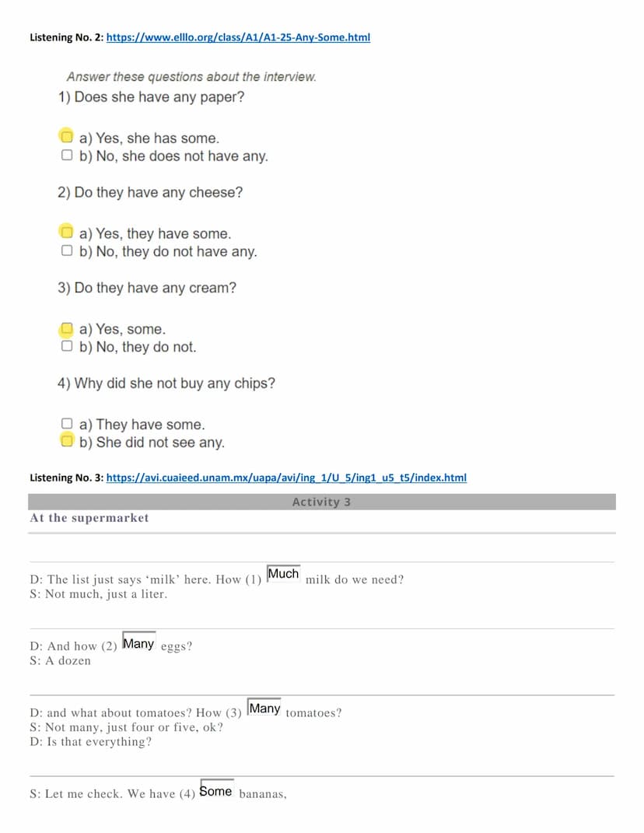Click blank (3) field before 'tomatoes'
Image resolution: width=644 pixels, height=833 pixels.
tap(264, 708)
